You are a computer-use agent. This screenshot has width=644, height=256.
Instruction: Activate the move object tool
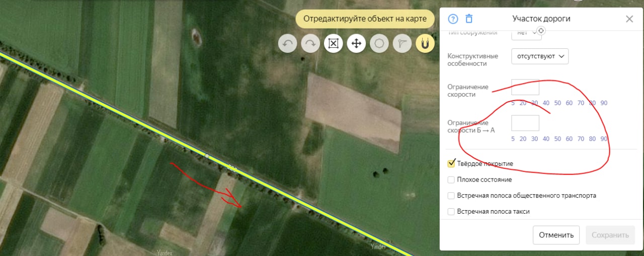(356, 43)
